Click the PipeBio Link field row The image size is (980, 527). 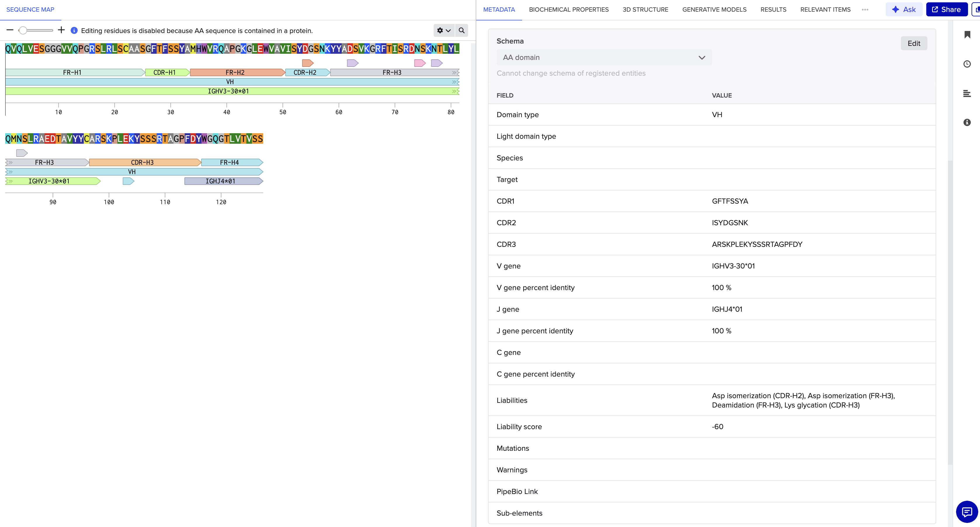pyautogui.click(x=711, y=491)
